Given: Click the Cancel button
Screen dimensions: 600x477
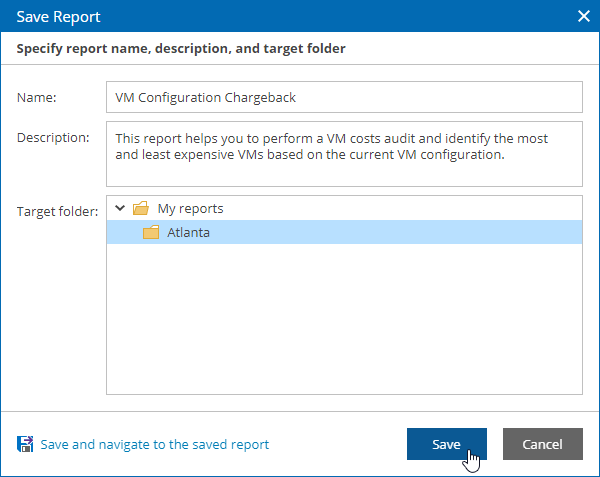Looking at the screenshot, I should tap(543, 444).
